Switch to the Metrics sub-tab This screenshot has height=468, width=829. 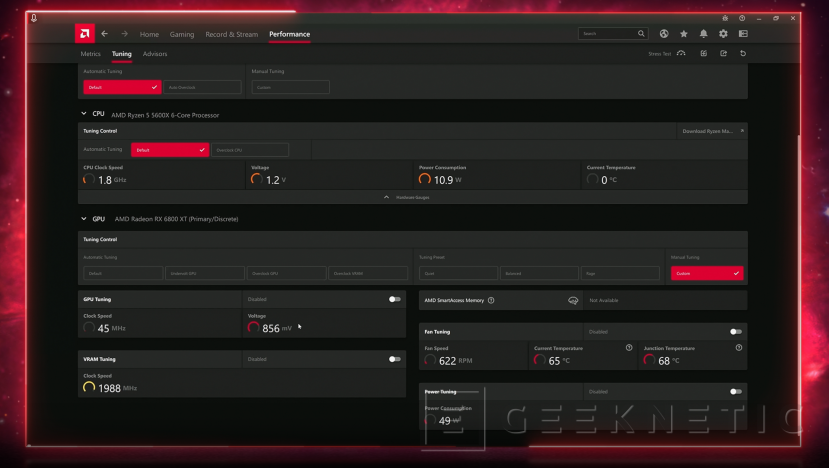[x=90, y=54]
